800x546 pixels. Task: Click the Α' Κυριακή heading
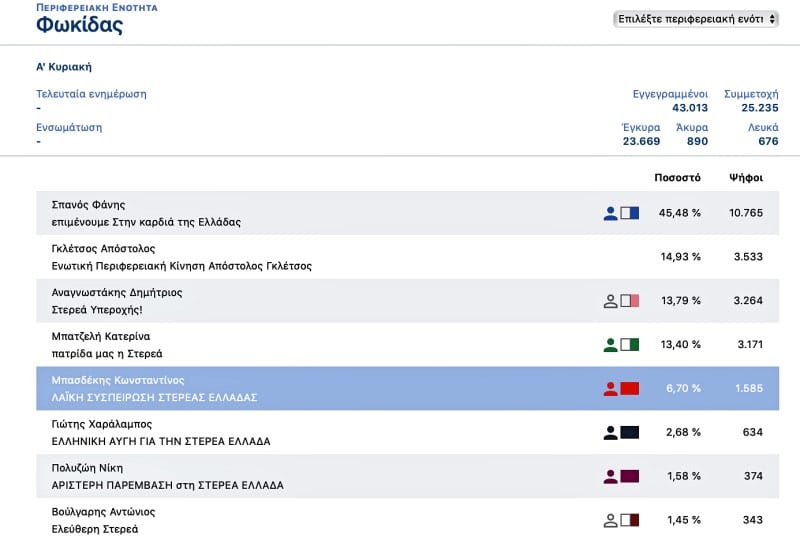tap(64, 67)
